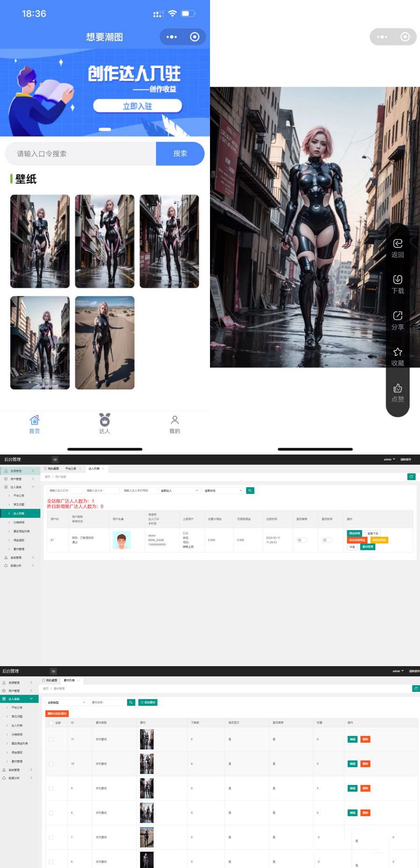Image resolution: width=420 pixels, height=868 pixels.
Task: Tap the 立即入驻 banner button
Action: (137, 106)
